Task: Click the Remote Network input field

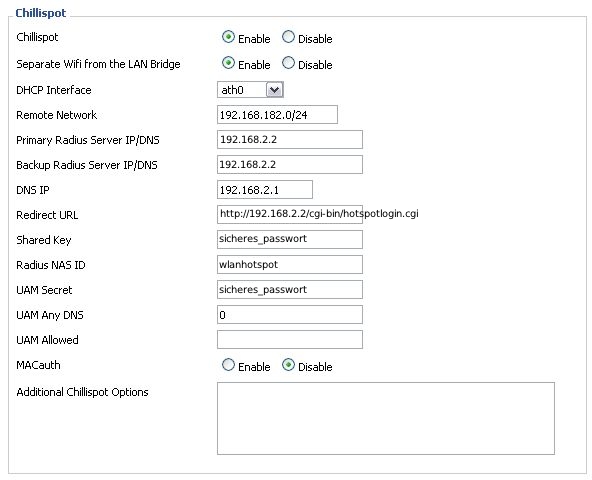Action: pos(277,115)
